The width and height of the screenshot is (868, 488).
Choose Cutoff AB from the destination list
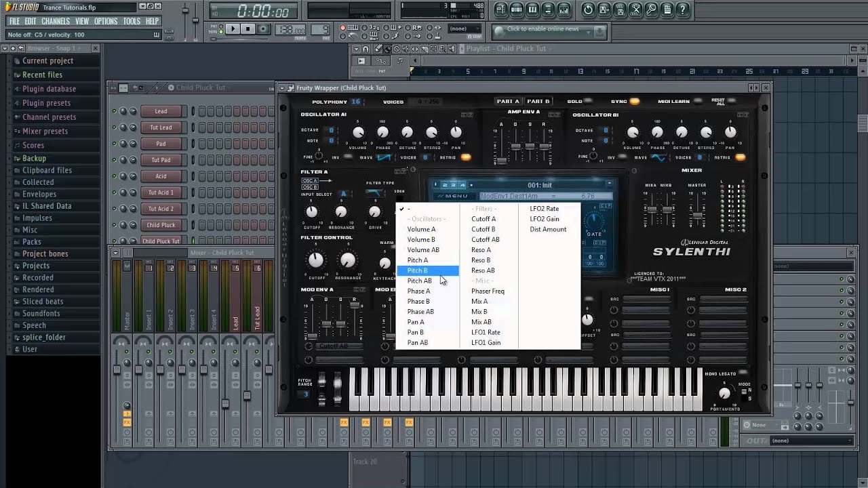[x=486, y=239]
